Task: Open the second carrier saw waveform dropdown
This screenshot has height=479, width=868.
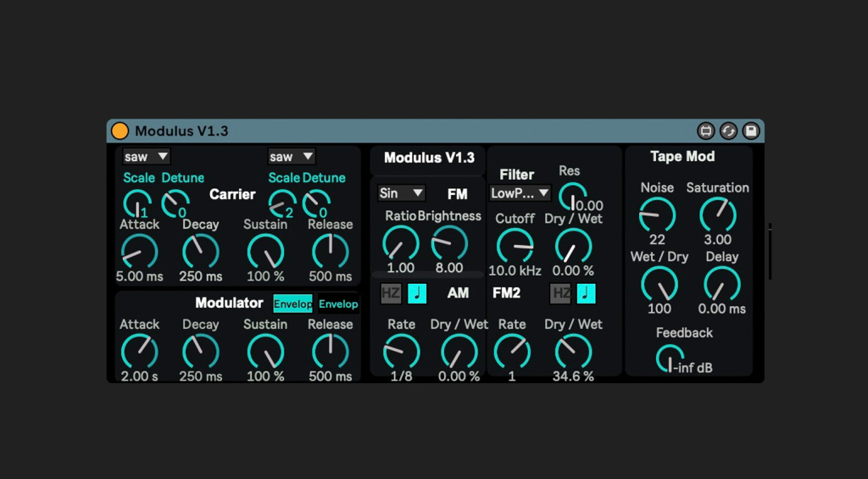Action: tap(292, 157)
